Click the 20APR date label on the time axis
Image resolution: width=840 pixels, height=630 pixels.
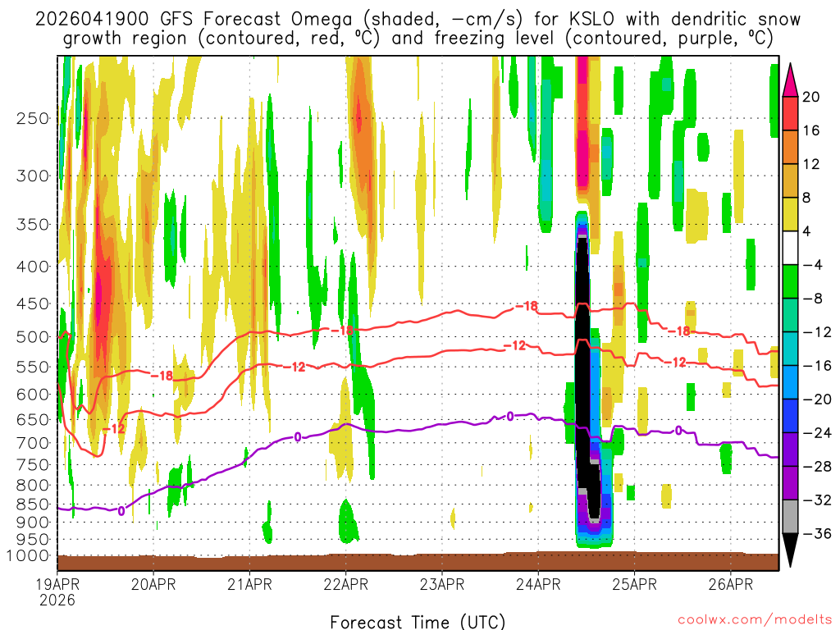(153, 584)
